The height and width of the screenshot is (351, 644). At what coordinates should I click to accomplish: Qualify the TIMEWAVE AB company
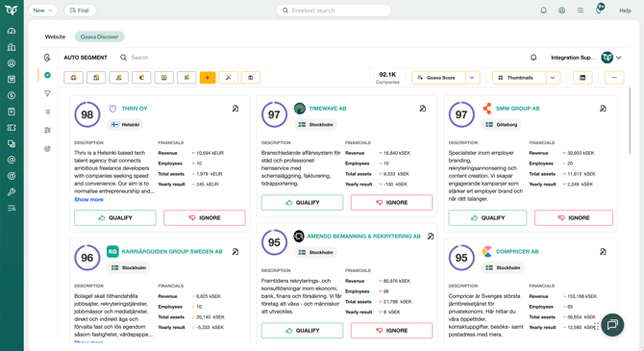coord(302,203)
